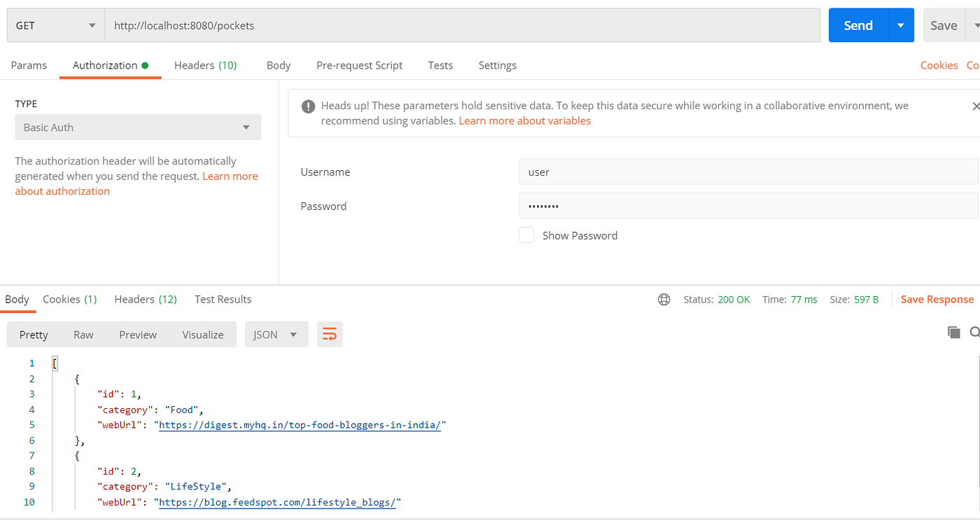Enable the Show Password checkbox
This screenshot has width=980, height=521.
click(x=526, y=235)
